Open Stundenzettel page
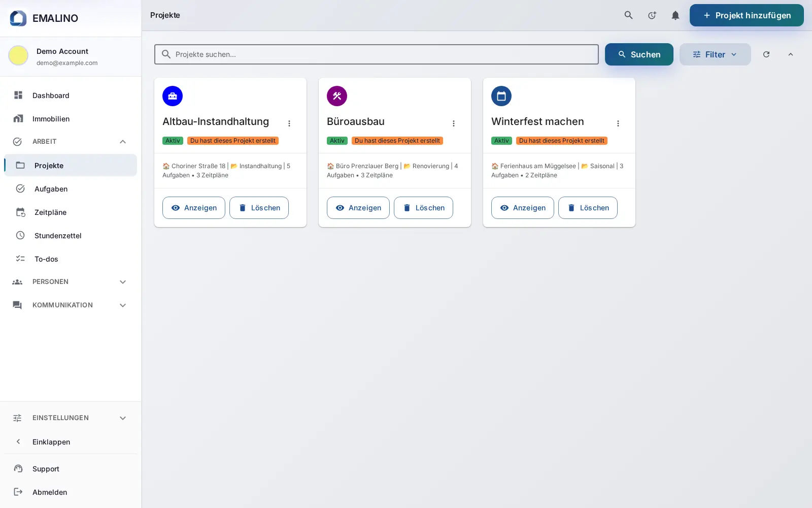This screenshot has width=812, height=508. 71,236
